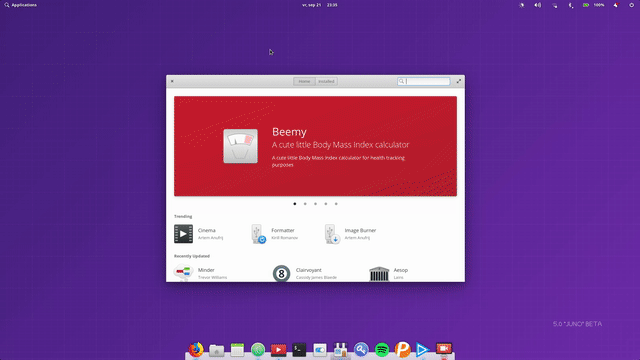This screenshot has height=360, width=640.
Task: Open the Beemy featured banner
Action: tap(315, 146)
